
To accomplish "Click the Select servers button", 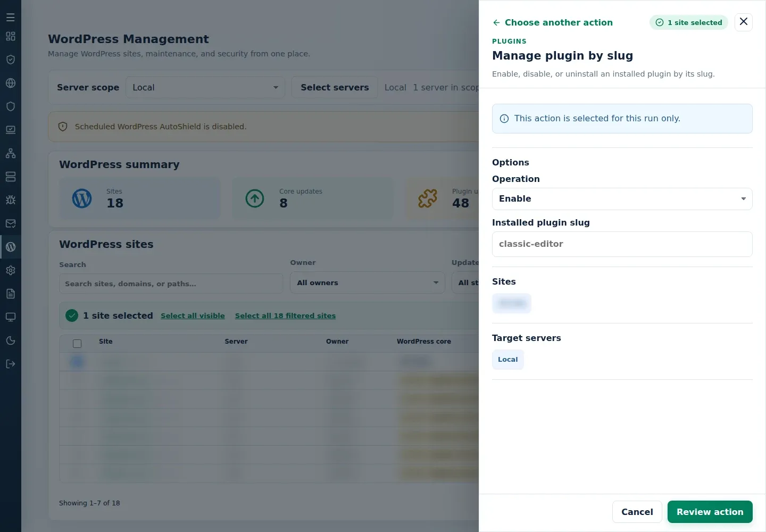I will coord(335,87).
